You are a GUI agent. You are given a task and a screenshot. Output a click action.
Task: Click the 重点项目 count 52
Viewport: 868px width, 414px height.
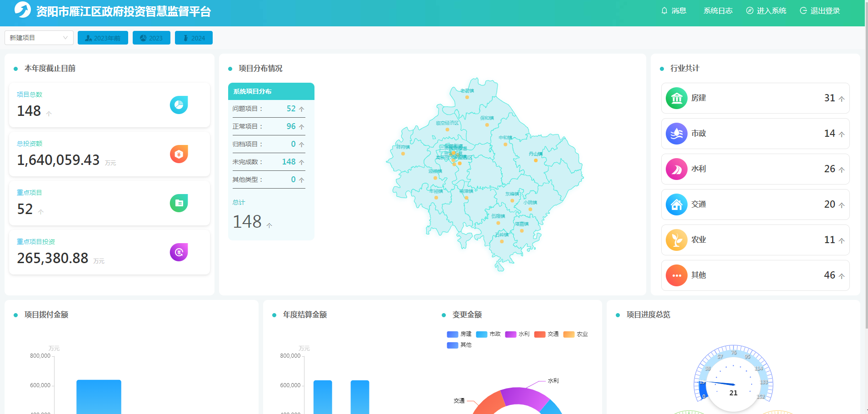click(x=25, y=209)
